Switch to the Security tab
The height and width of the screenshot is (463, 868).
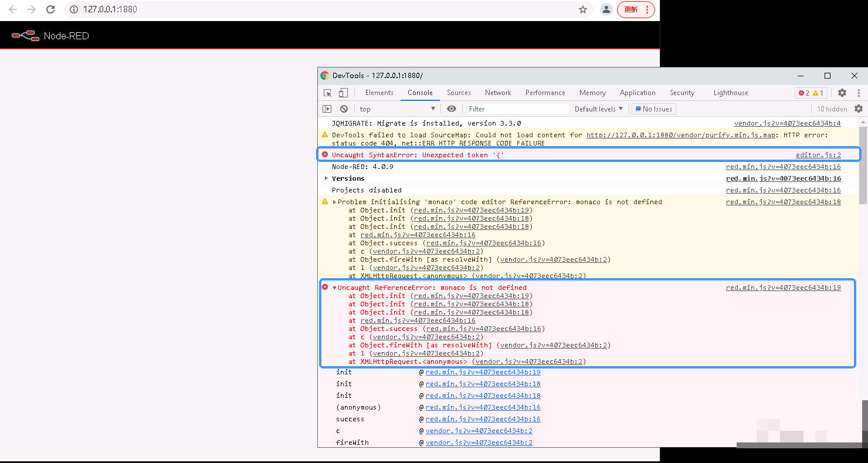[x=682, y=93]
